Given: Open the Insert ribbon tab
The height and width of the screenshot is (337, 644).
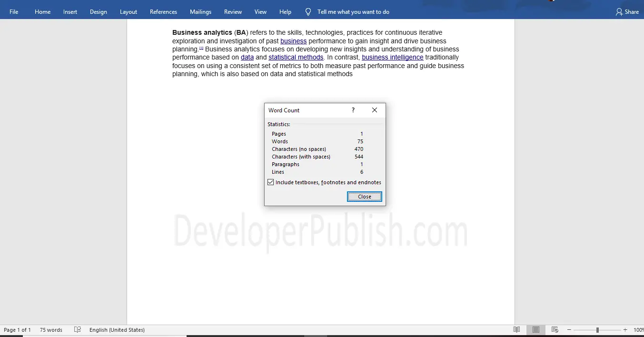Looking at the screenshot, I should tap(70, 12).
